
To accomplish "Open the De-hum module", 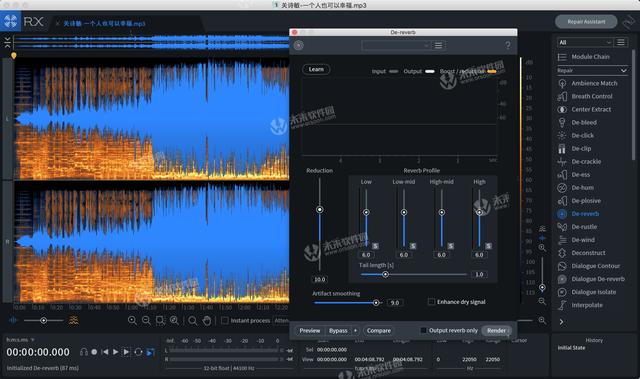I will pyautogui.click(x=576, y=188).
